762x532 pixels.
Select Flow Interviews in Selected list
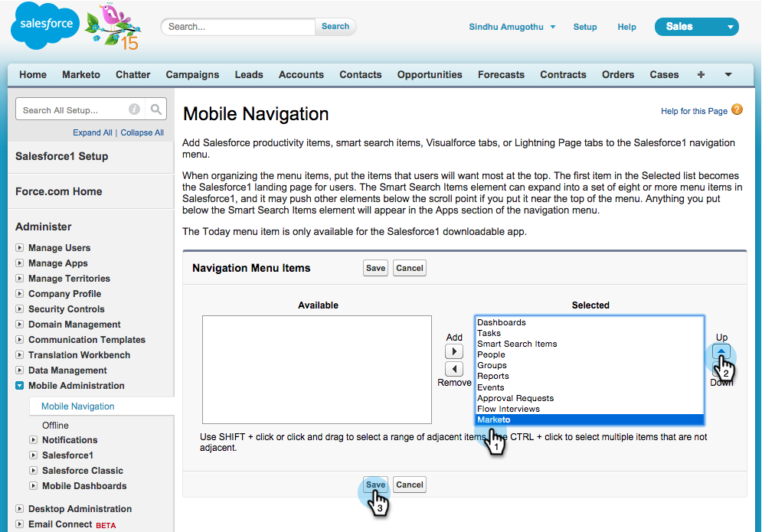click(x=589, y=409)
